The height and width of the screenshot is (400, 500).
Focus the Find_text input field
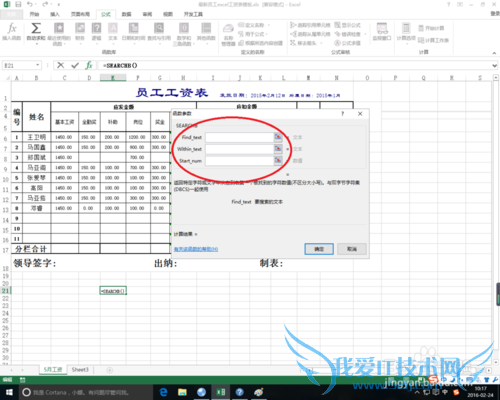[x=239, y=137]
